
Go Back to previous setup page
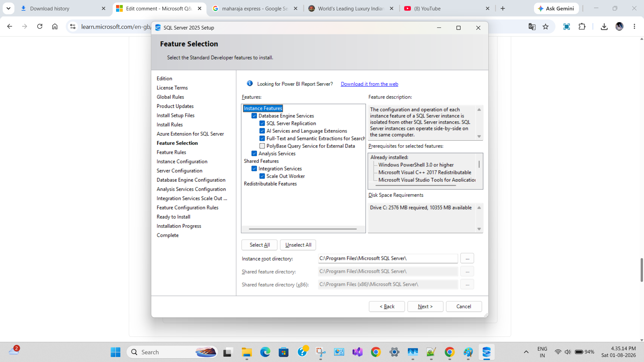click(x=387, y=307)
